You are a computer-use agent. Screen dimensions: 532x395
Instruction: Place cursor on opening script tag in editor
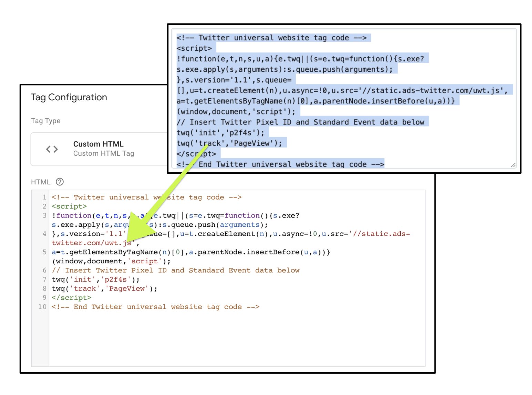(x=69, y=206)
